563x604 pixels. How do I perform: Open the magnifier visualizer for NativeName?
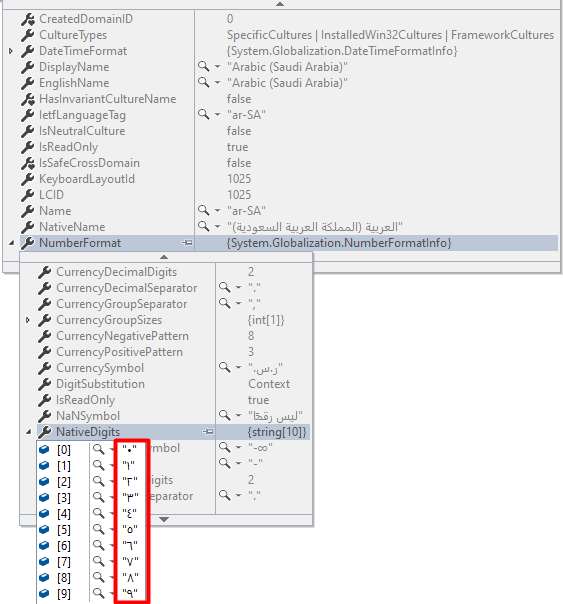coord(203,226)
